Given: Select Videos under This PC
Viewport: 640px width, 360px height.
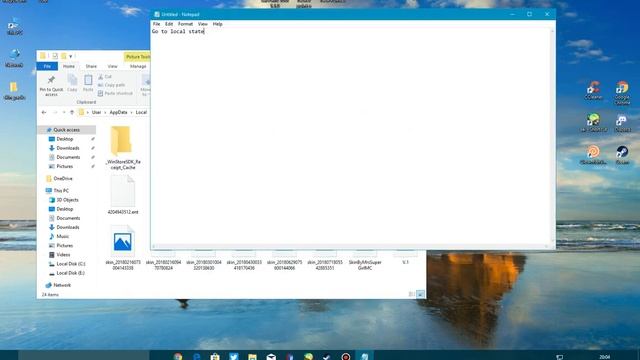Looking at the screenshot, I should coord(63,255).
